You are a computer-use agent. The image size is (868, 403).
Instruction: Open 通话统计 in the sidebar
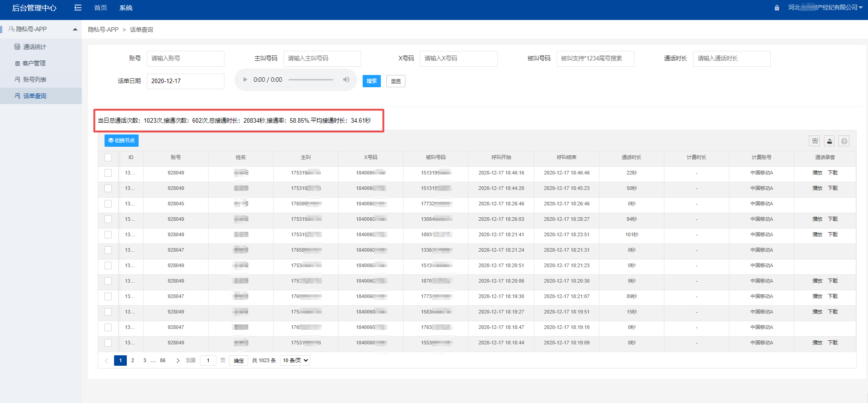click(35, 47)
